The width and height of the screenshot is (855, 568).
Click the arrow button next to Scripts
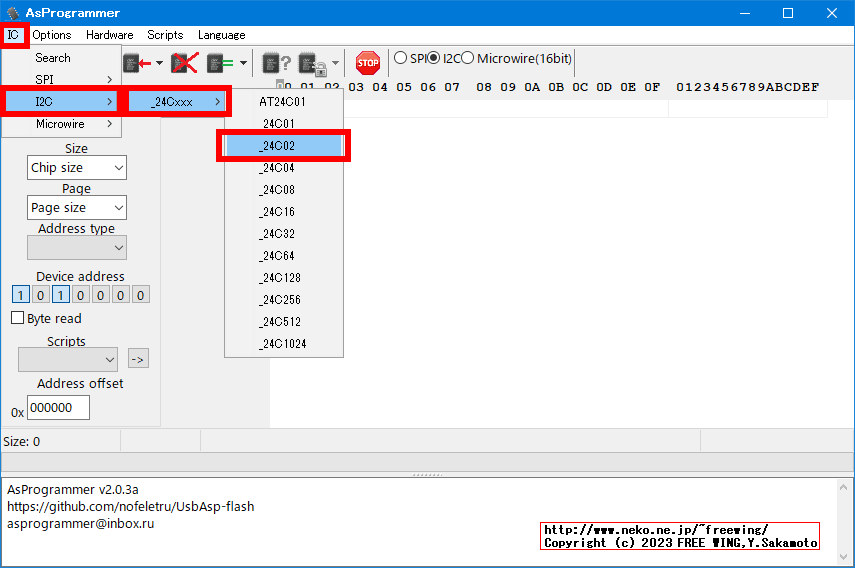point(138,359)
